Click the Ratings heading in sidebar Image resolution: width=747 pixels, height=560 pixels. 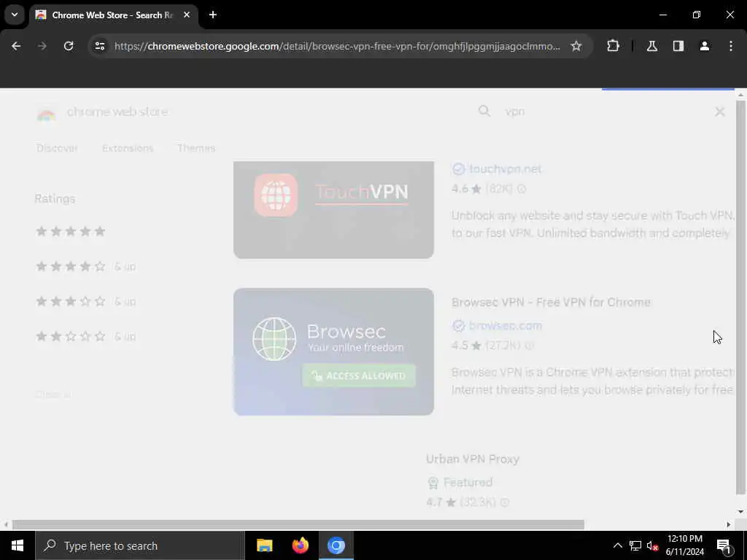click(55, 199)
